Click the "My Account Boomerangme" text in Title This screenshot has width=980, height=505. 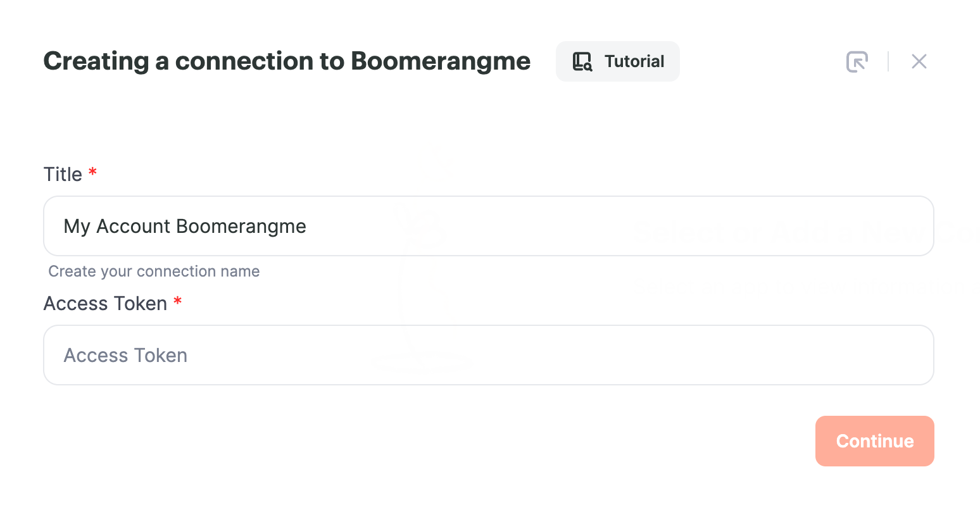click(x=185, y=227)
